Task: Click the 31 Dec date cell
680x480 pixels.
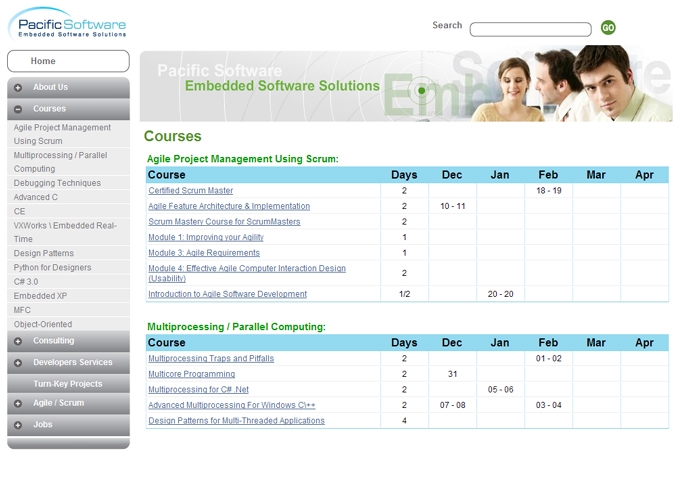Action: 452,374
